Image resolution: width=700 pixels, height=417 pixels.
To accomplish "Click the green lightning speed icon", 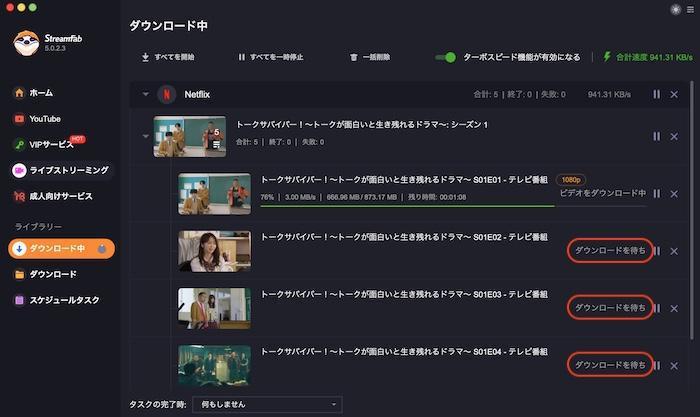I will point(607,57).
